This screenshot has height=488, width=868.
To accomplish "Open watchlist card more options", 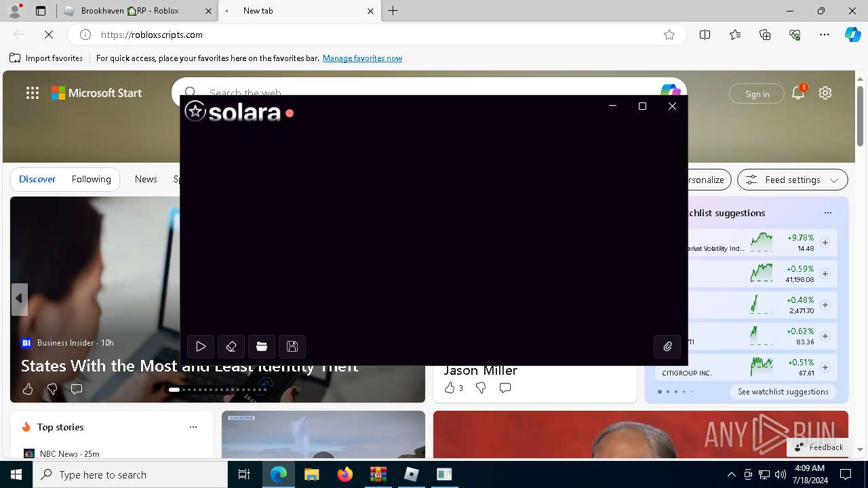I will click(x=828, y=213).
